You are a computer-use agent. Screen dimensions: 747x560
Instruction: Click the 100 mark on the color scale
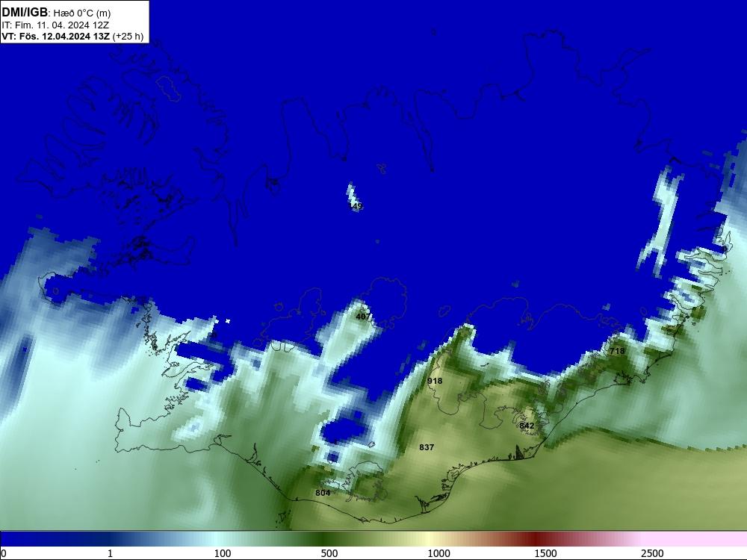pyautogui.click(x=223, y=553)
